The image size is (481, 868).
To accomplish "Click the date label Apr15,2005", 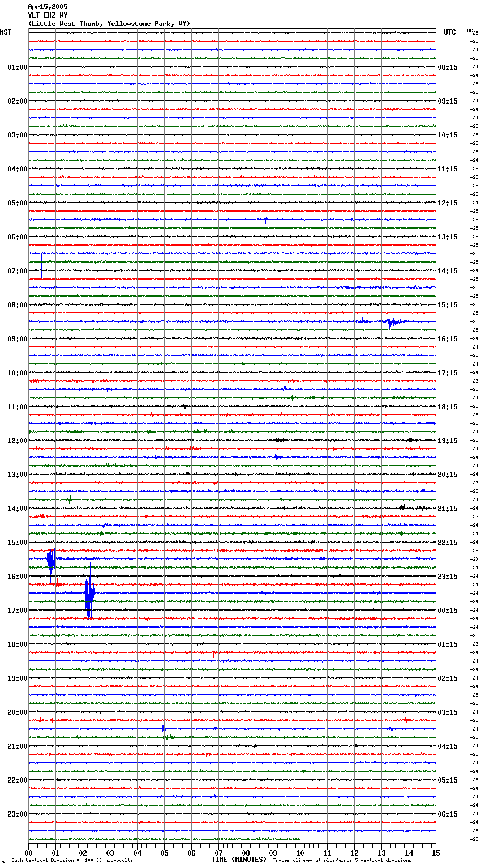I will point(48,7).
